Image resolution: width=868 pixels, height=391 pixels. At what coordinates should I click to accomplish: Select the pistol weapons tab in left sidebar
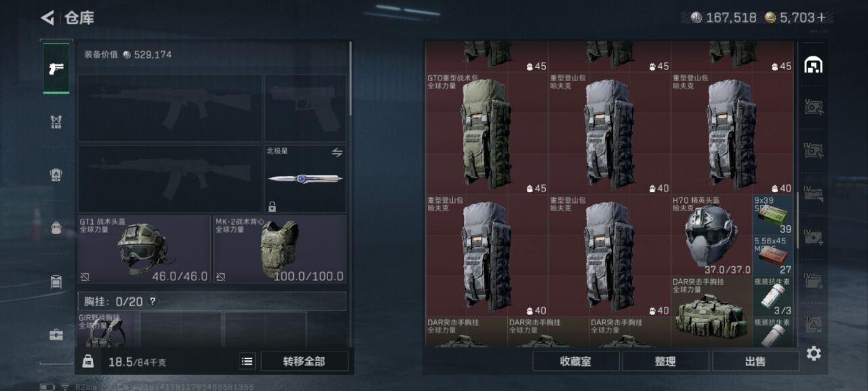point(56,69)
